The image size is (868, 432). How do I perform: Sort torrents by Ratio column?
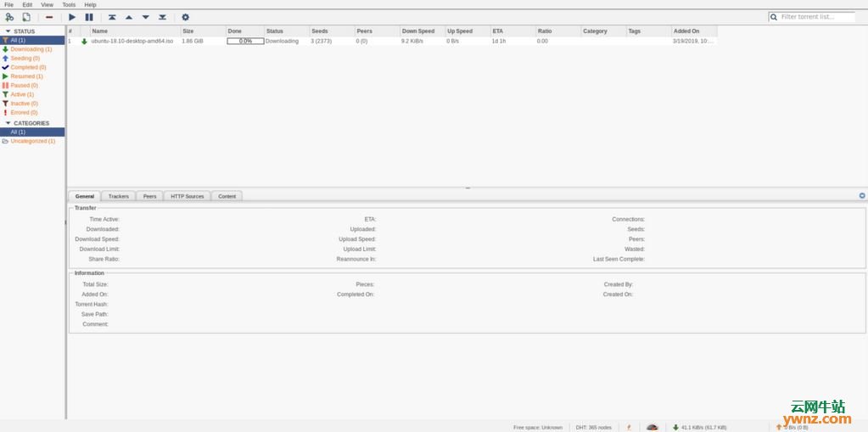pyautogui.click(x=558, y=31)
